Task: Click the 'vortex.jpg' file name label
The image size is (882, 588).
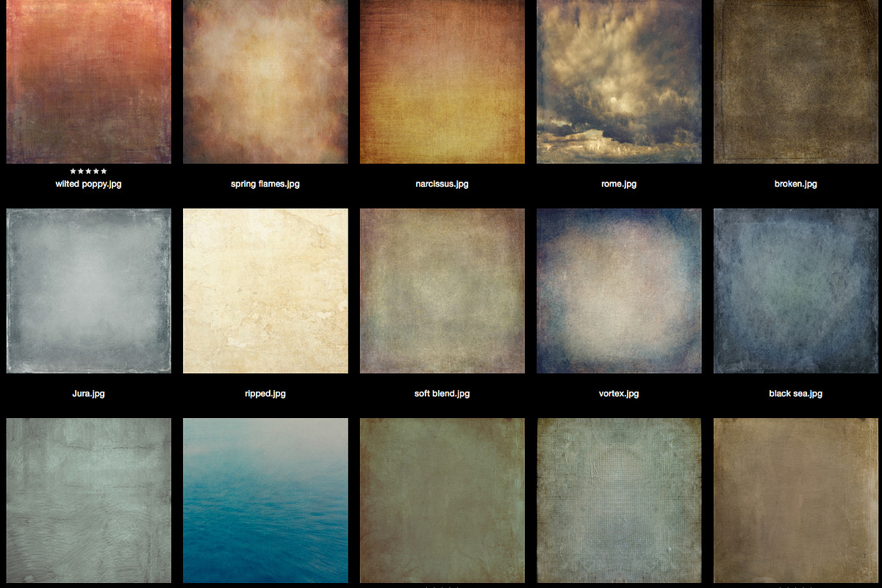Action: pyautogui.click(x=619, y=394)
